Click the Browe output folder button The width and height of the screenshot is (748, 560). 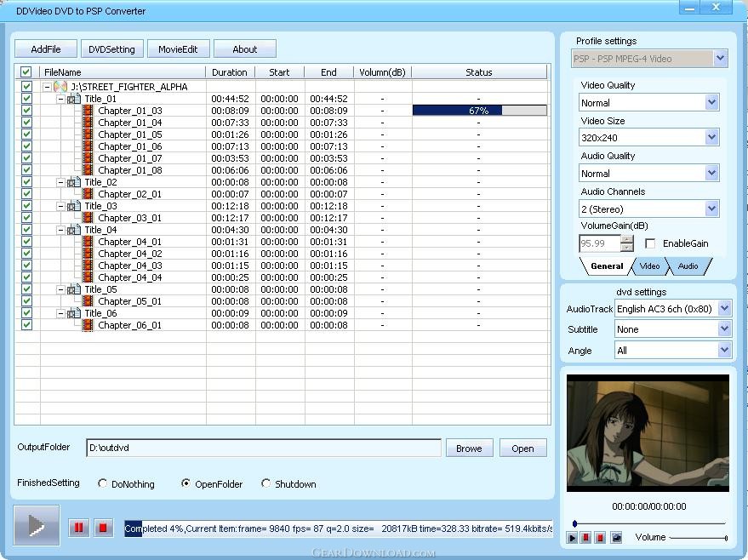pos(470,448)
